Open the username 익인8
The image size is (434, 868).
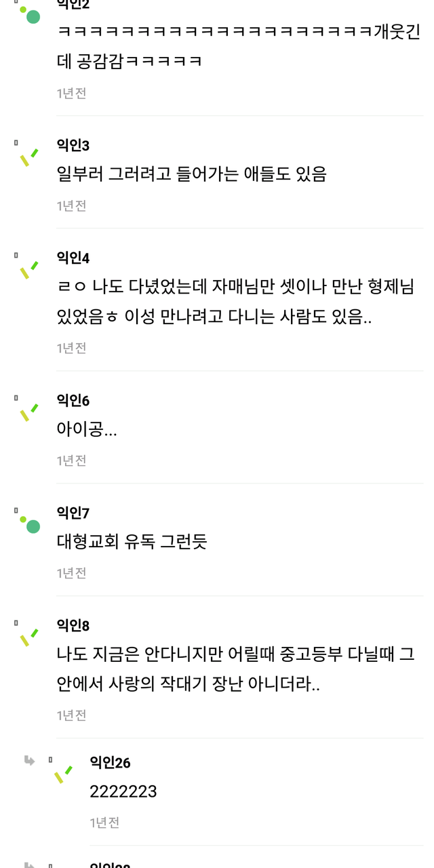click(x=73, y=626)
